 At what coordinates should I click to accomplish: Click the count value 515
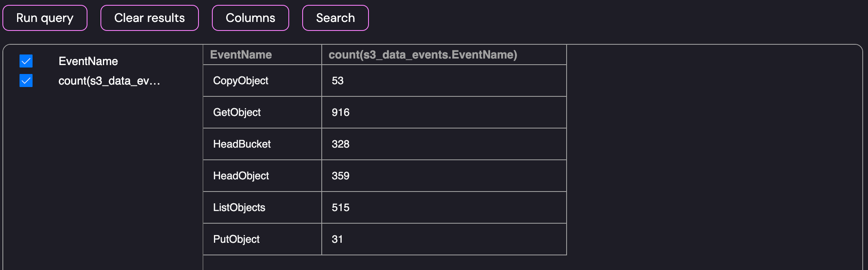[340, 207]
